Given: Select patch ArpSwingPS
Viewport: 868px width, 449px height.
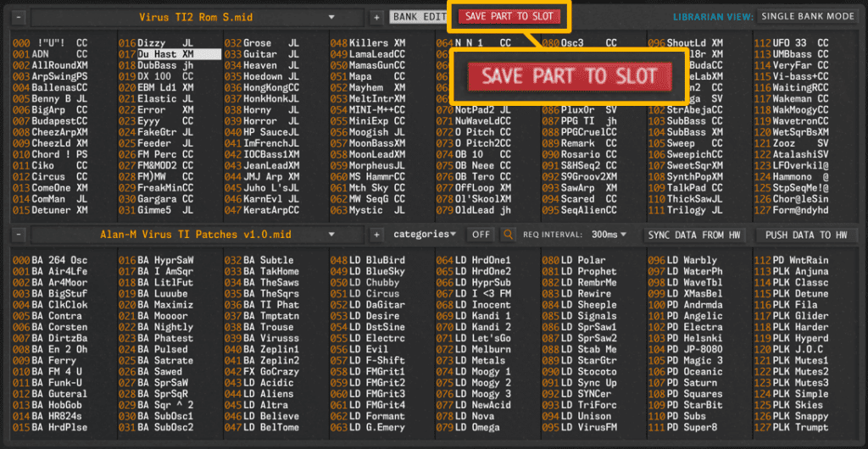Looking at the screenshot, I should coord(50,76).
